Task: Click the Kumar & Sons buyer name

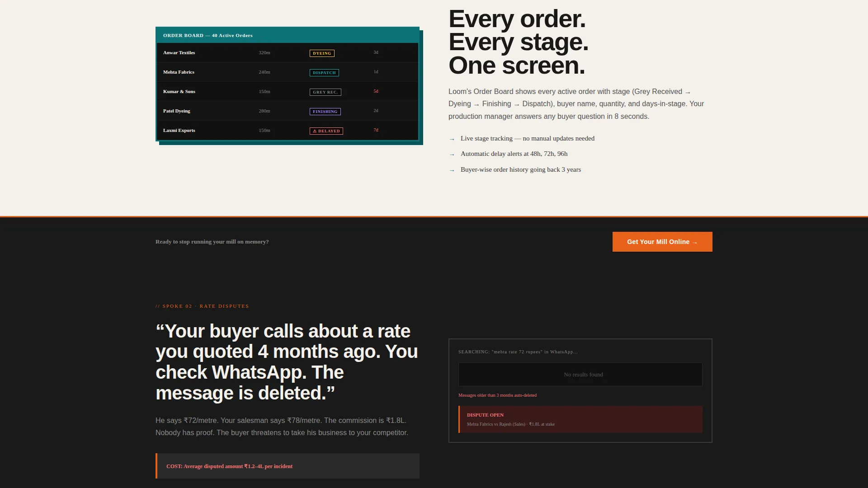Action: [x=179, y=91]
